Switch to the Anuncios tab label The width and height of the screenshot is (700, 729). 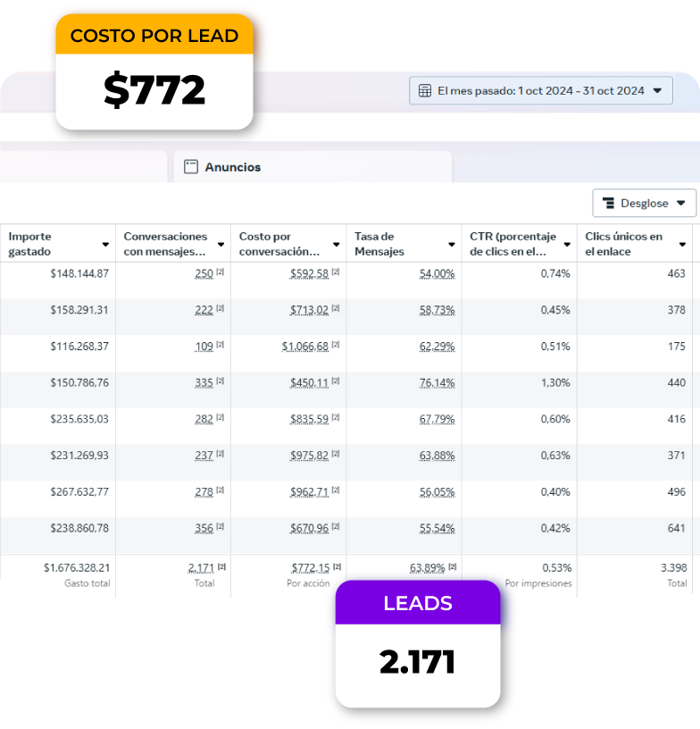[x=232, y=167]
